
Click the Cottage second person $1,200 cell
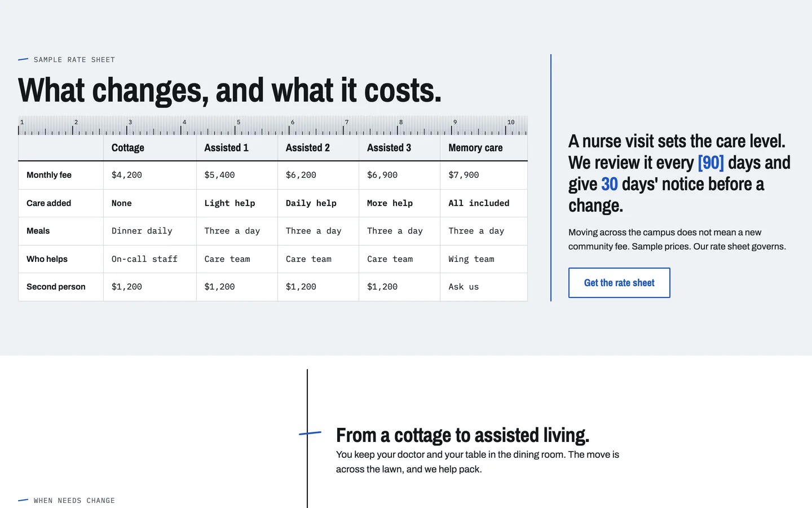(x=150, y=287)
